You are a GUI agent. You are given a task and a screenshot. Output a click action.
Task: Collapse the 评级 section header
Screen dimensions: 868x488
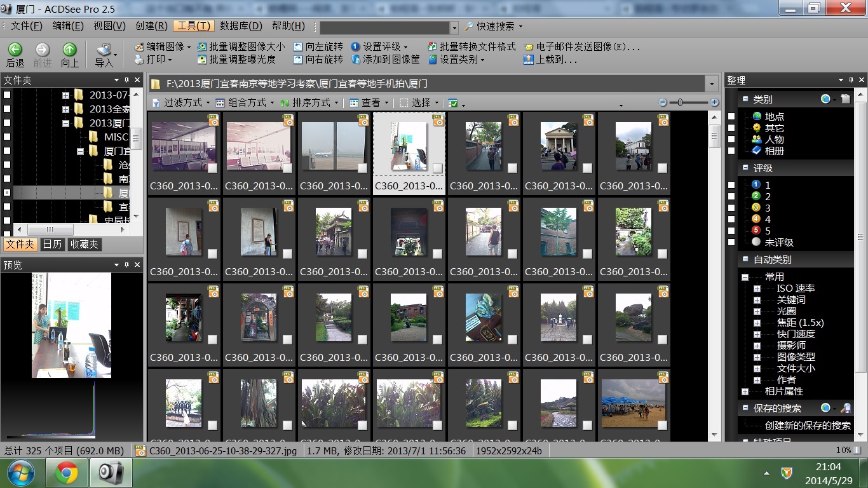click(745, 168)
